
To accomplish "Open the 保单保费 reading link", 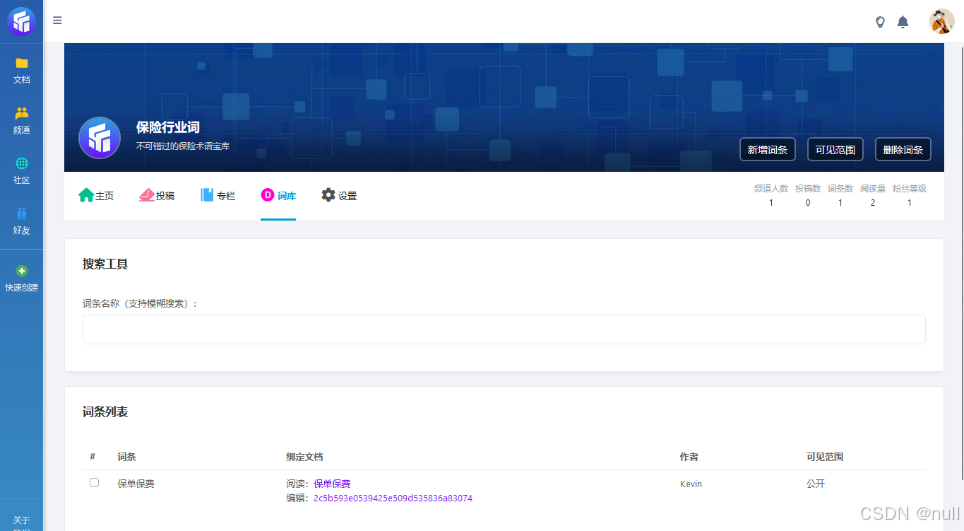I will (332, 484).
